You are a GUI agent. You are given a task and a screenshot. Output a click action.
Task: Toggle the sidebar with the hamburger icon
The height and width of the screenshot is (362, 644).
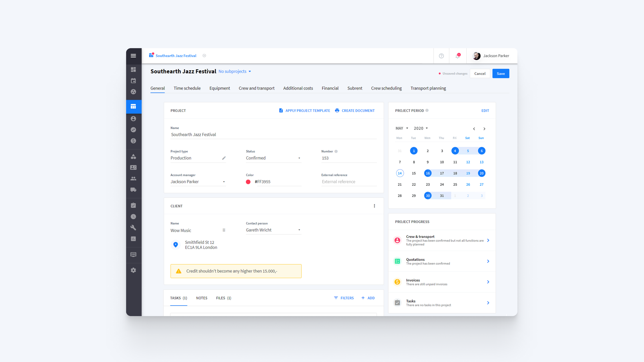pyautogui.click(x=133, y=56)
